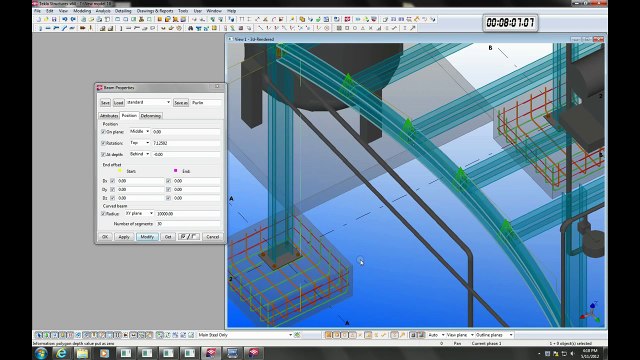The height and width of the screenshot is (360, 640).
Task: Open the media player taskbar icon
Action: 104,353
